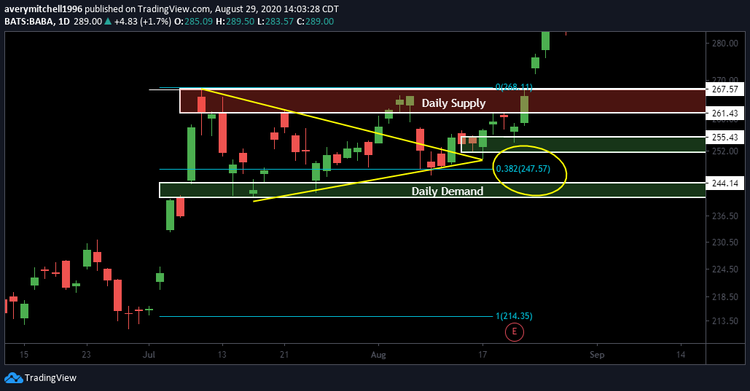Click the +4.83 (+1.7%) change value
This screenshot has width=750, height=391.
click(x=143, y=22)
